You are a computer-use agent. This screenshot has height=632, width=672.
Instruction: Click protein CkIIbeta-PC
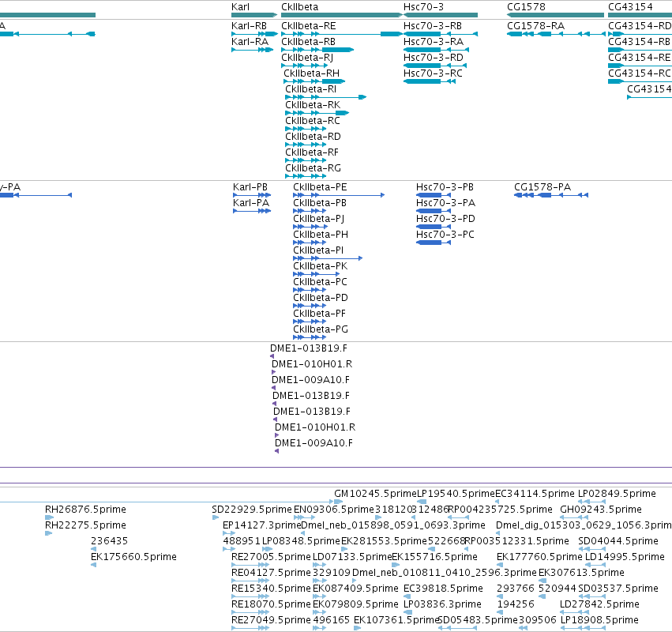click(x=320, y=283)
